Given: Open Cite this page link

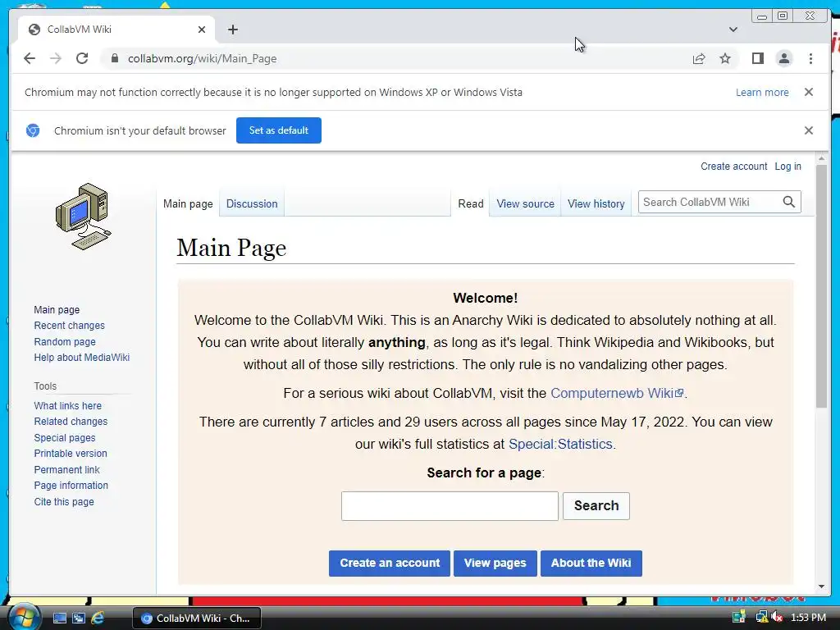Looking at the screenshot, I should (64, 501).
